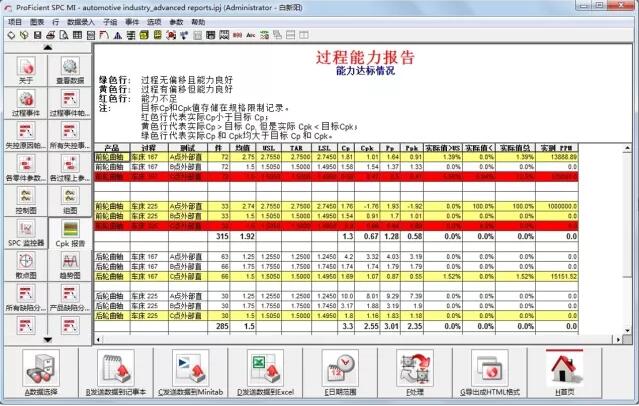639x406 pixels.
Task: Click the table's vertical scrollbar down arrow
Action: point(628,331)
